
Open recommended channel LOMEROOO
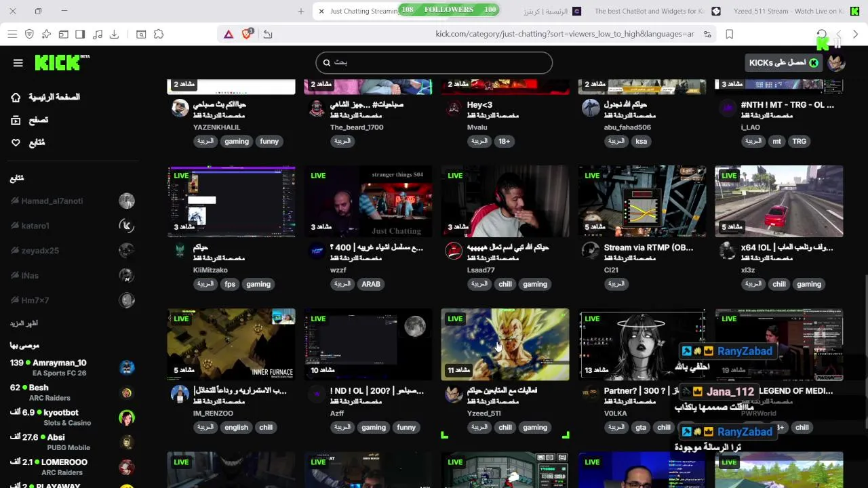click(72, 467)
